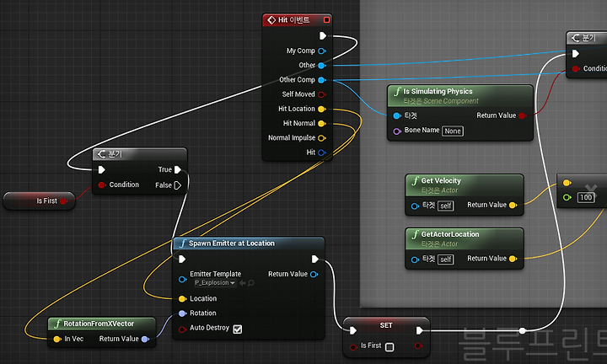Select the Get Velocity node title
Image resolution: width=607 pixels, height=364 pixels.
click(441, 180)
